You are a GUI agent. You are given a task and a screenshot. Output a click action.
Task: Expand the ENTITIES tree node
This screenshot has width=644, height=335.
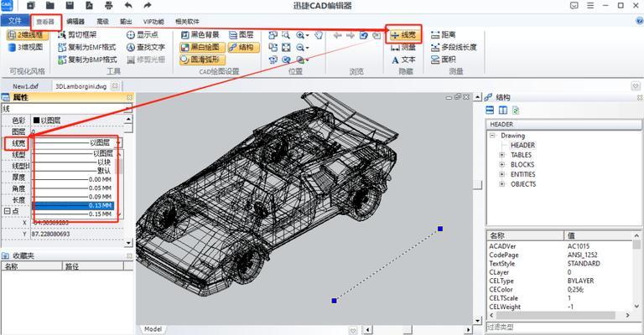(x=502, y=175)
